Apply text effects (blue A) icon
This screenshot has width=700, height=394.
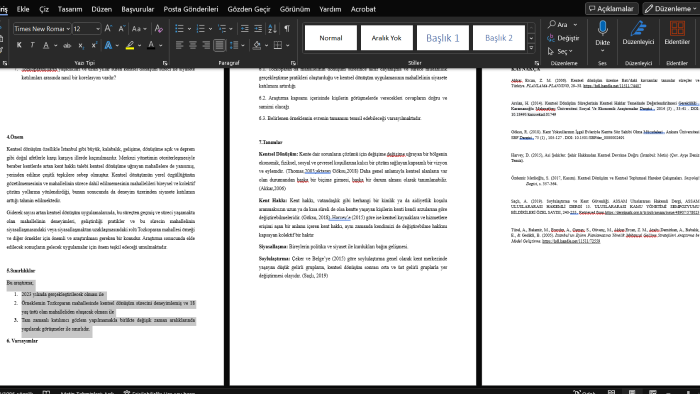pos(108,45)
